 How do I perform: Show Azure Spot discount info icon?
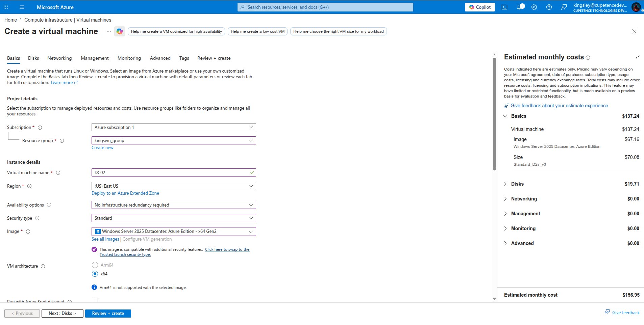70,301
